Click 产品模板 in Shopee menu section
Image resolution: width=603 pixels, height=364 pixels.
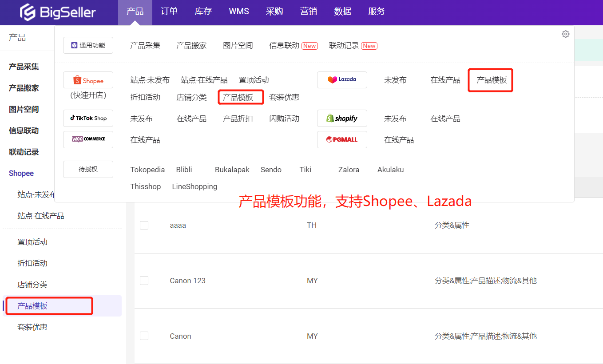(238, 97)
